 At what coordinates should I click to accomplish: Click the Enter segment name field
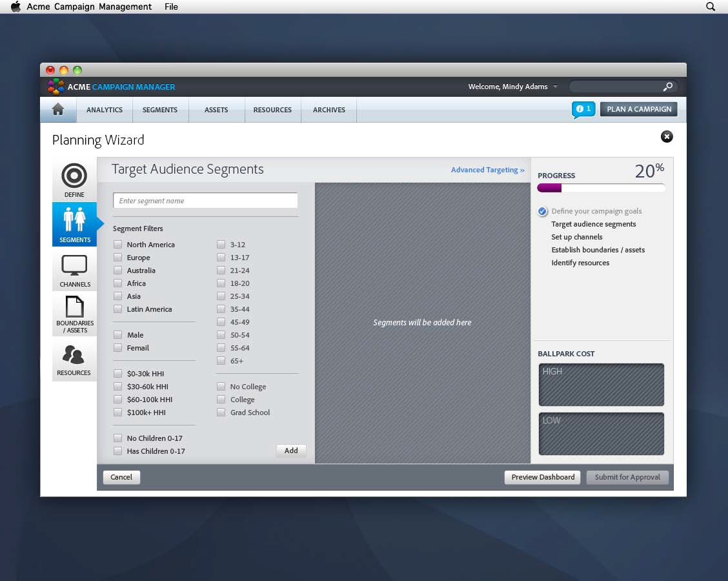point(205,201)
